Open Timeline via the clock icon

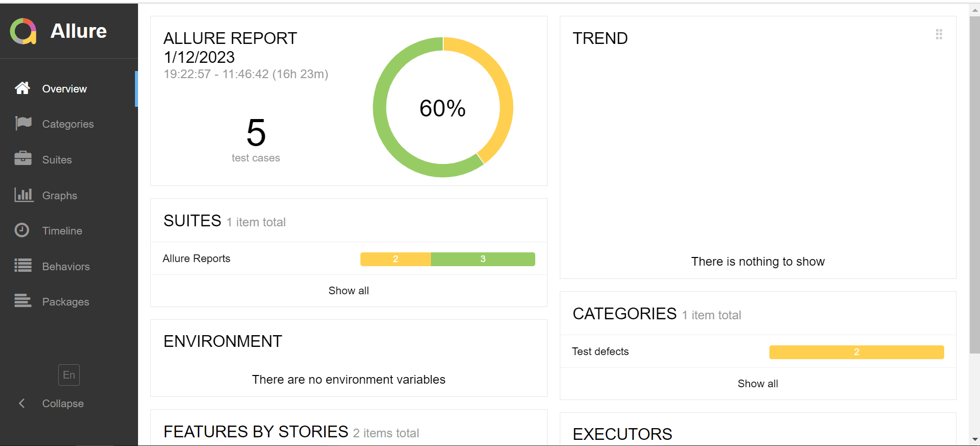(22, 230)
